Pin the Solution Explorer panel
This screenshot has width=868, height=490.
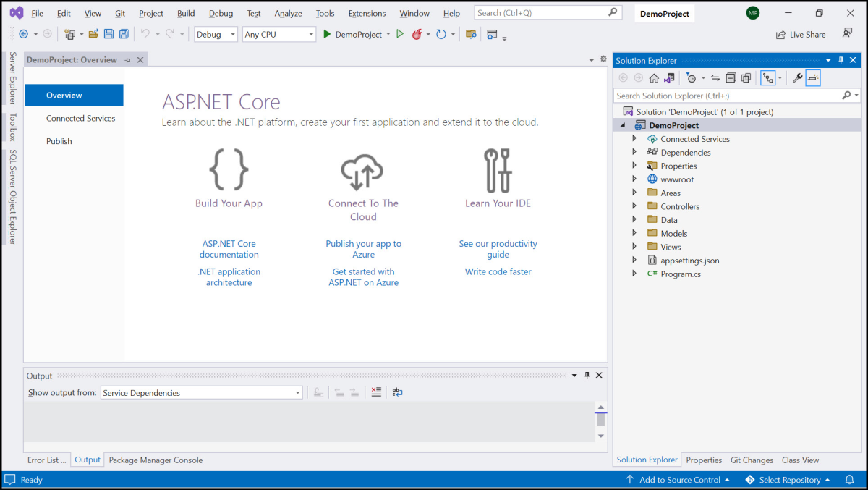(841, 61)
